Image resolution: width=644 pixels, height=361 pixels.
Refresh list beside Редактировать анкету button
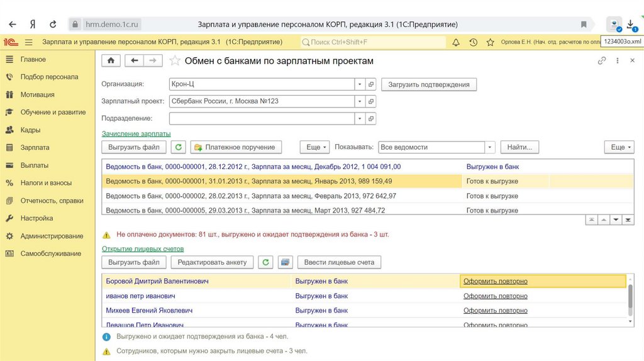click(266, 262)
